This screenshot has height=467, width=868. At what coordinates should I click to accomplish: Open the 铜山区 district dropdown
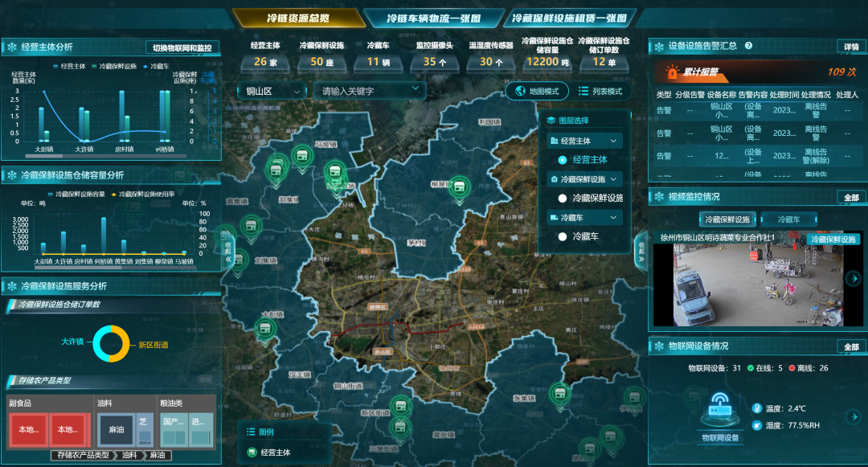272,92
